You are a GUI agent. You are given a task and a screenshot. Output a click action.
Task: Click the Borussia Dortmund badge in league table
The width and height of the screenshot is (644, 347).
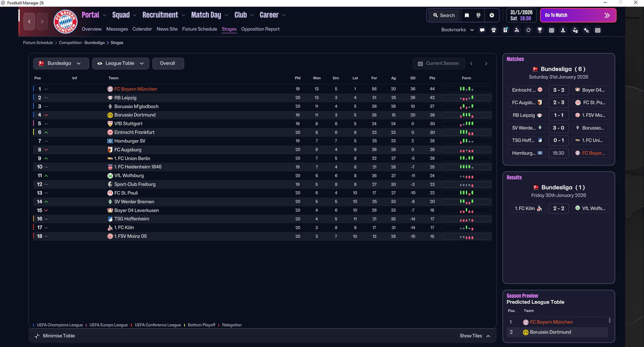click(x=110, y=115)
